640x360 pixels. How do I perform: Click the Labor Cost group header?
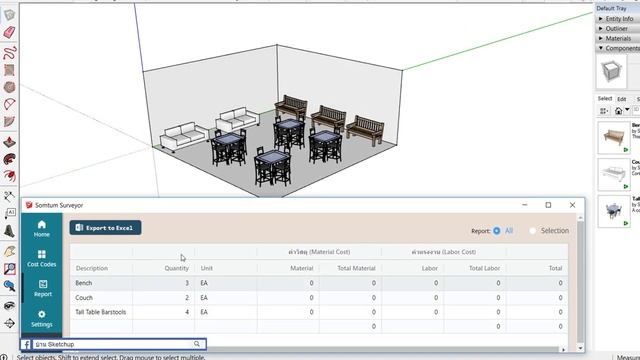444,252
